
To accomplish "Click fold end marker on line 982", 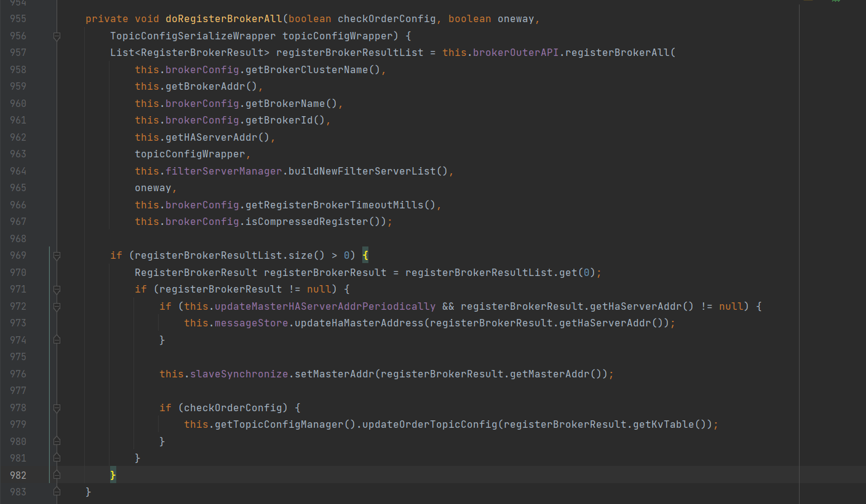I will pos(57,475).
